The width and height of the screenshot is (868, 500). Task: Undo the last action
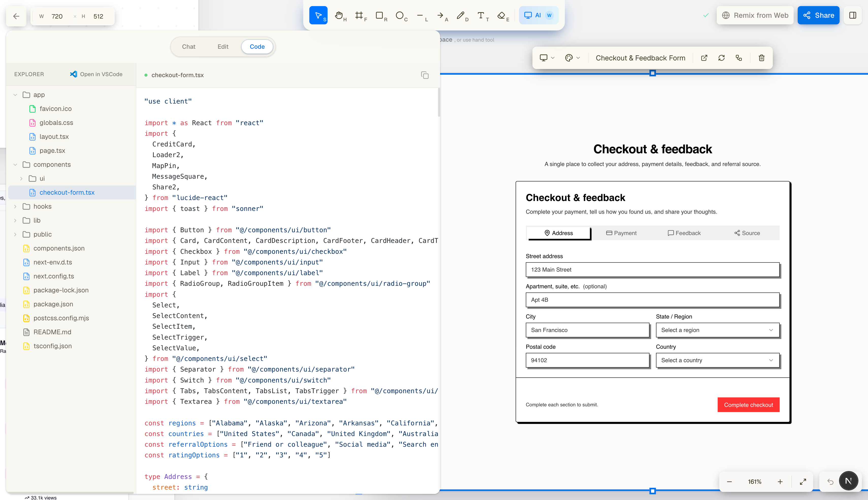click(x=830, y=482)
